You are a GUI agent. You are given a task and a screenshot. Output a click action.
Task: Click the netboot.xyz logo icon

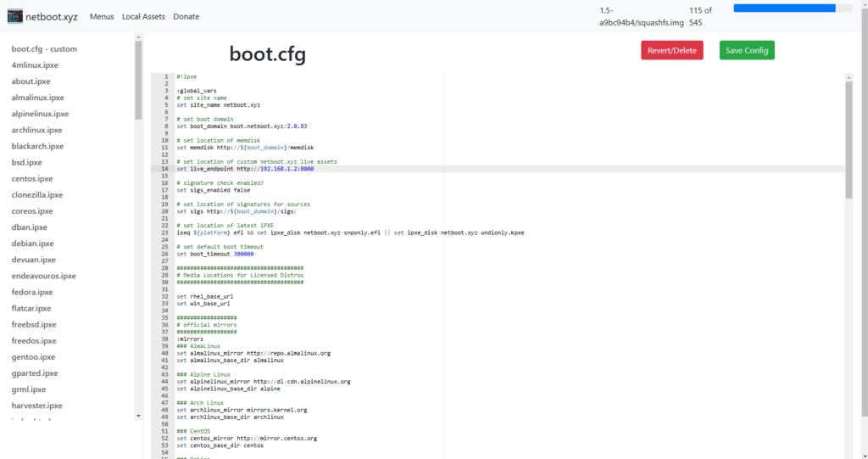click(15, 16)
